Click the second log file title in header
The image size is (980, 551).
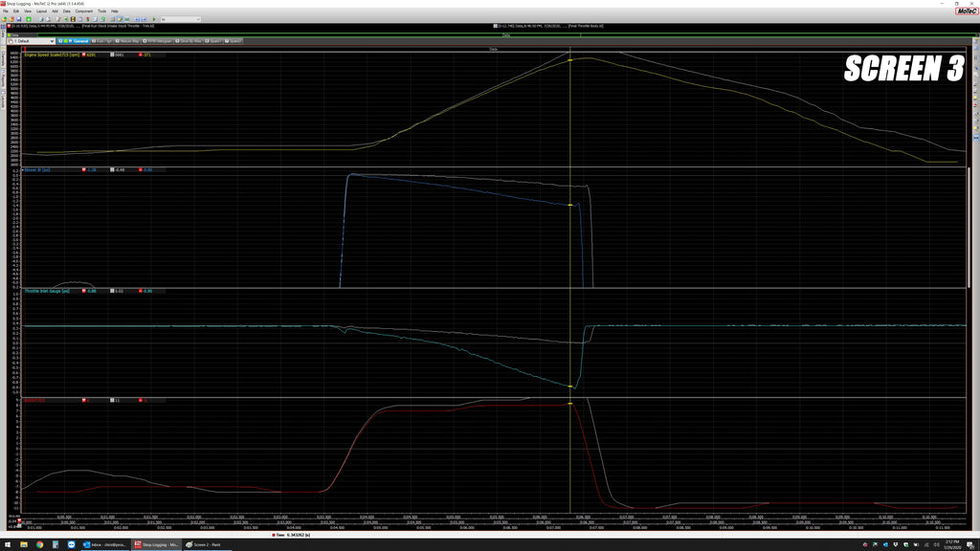click(548, 26)
